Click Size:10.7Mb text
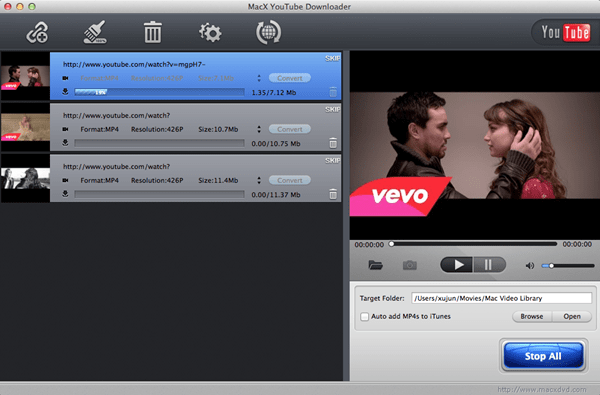600x395 pixels. pyautogui.click(x=218, y=129)
